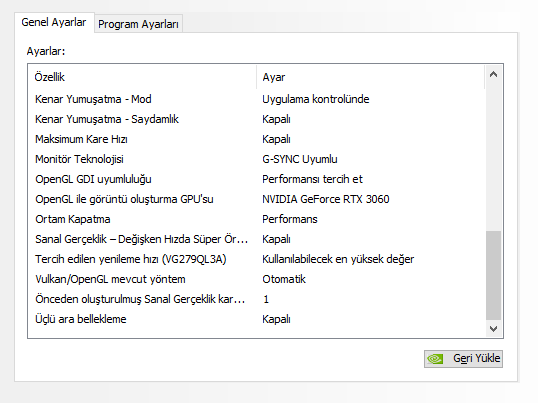Open the Kullanılabilecek en yüksek değer value
Screen dimensions: 538x403
pos(338,259)
